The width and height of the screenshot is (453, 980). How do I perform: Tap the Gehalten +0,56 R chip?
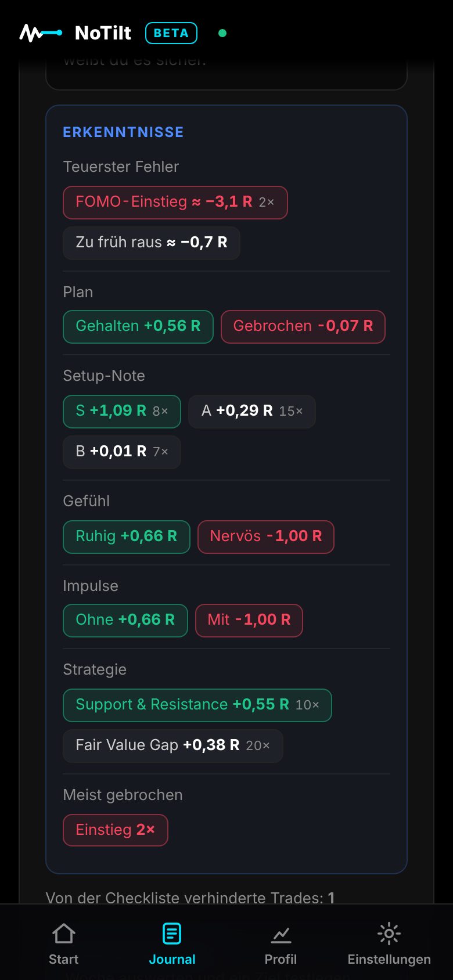point(138,327)
